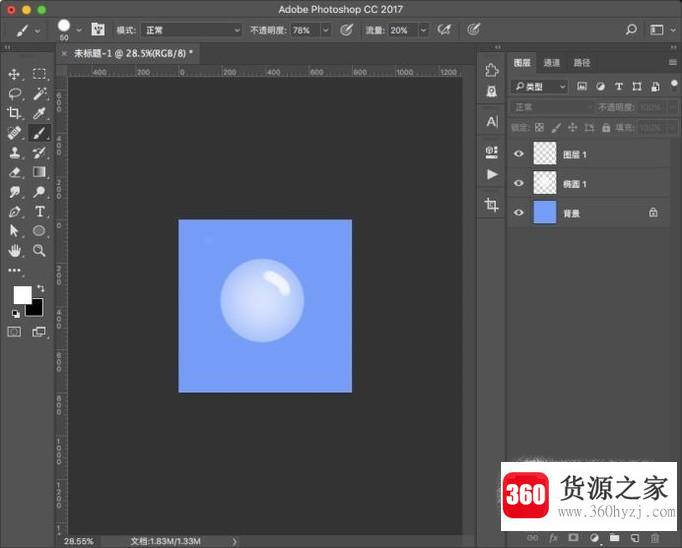Open the layer filter type dropdown
This screenshot has width=682, height=548.
(x=540, y=87)
